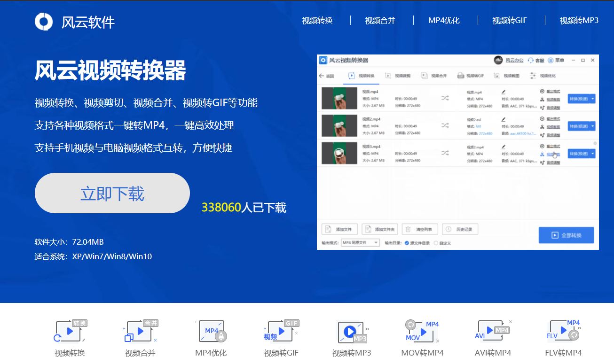
Task: Click the 历史记录 button
Action: pyautogui.click(x=460, y=229)
